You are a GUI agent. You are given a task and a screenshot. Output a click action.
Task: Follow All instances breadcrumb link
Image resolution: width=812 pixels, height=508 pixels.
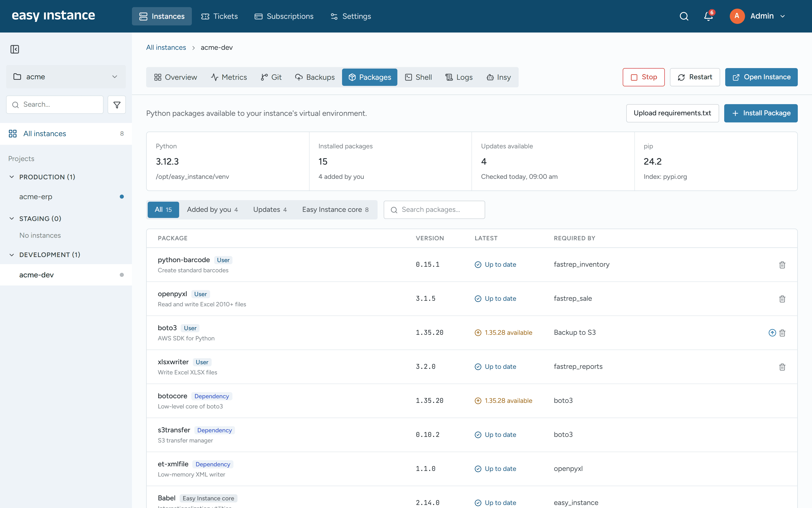click(x=166, y=47)
